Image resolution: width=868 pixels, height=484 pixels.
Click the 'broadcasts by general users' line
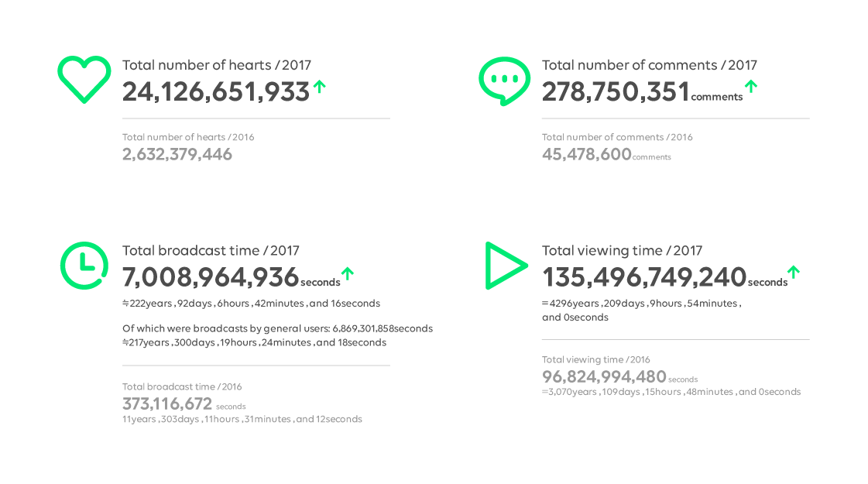(277, 328)
